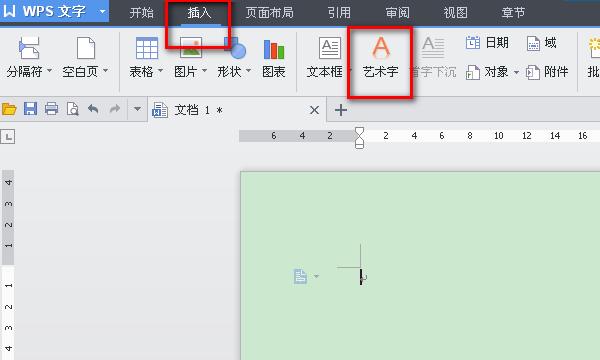Switch to the 页面布局 tab
Image resolution: width=600 pixels, height=360 pixels.
269,13
